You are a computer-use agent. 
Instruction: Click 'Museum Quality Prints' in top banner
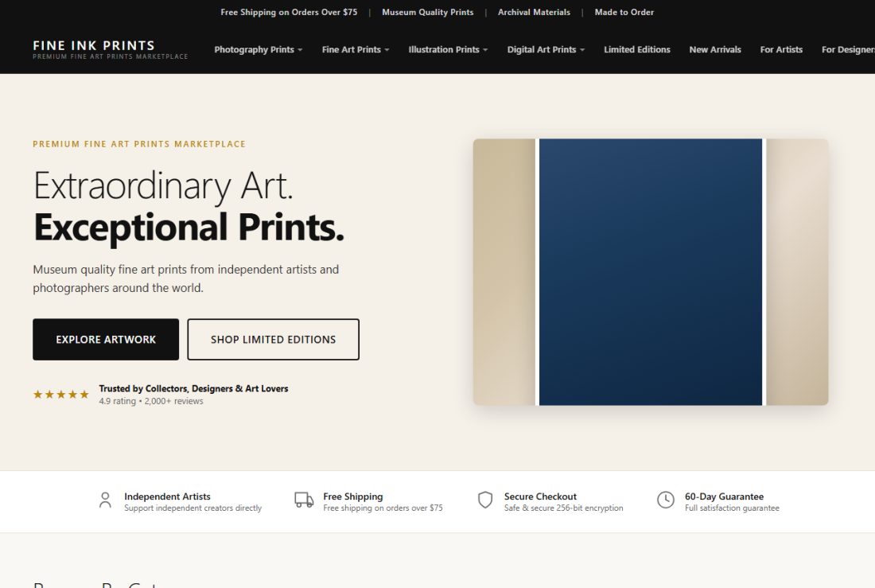(x=428, y=12)
